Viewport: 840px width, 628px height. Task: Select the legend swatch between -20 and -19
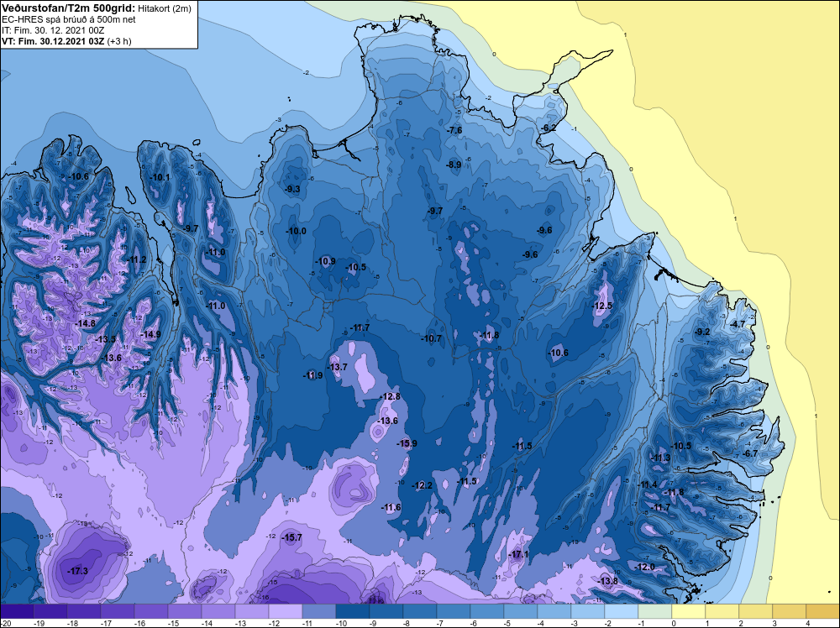click(x=17, y=611)
